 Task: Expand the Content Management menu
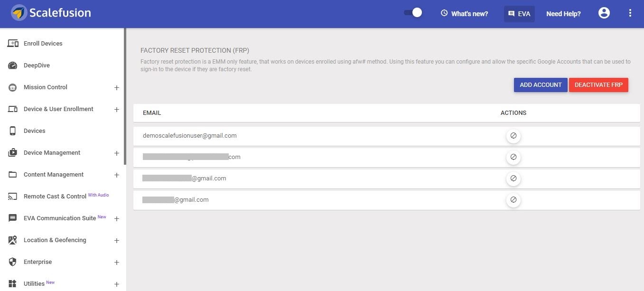click(117, 175)
